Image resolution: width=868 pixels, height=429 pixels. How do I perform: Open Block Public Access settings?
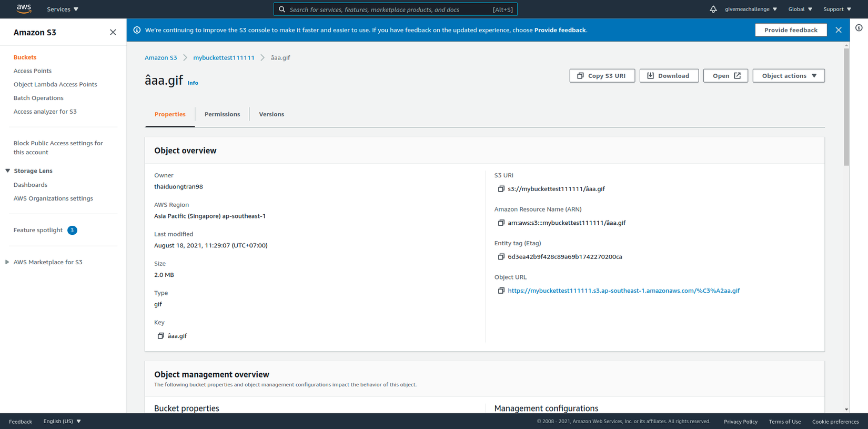(x=58, y=148)
